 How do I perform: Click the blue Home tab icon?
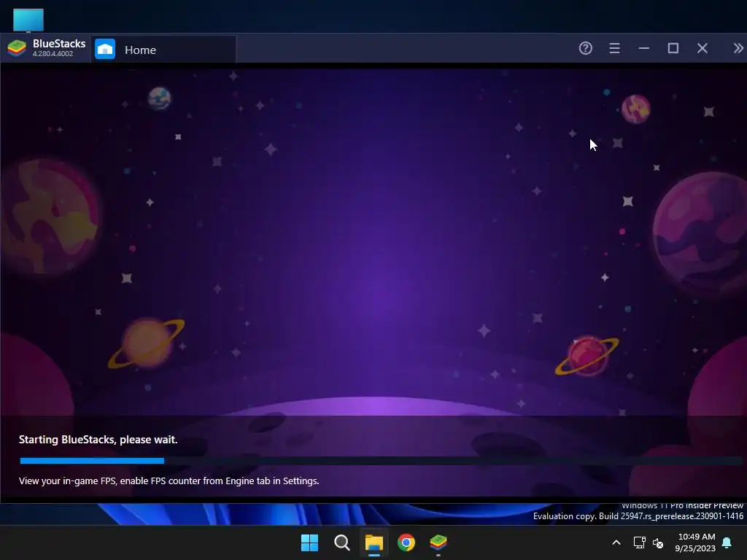[105, 49]
